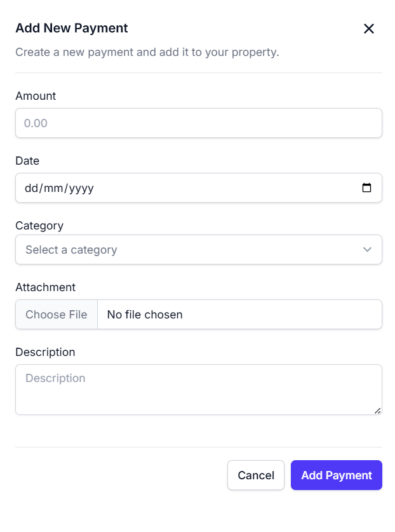Viewport: 395px width, 532px height.
Task: Click the Description field label
Action: click(x=45, y=352)
